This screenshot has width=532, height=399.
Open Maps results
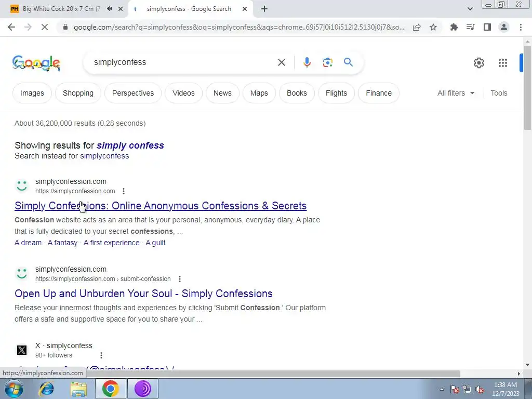coord(259,93)
